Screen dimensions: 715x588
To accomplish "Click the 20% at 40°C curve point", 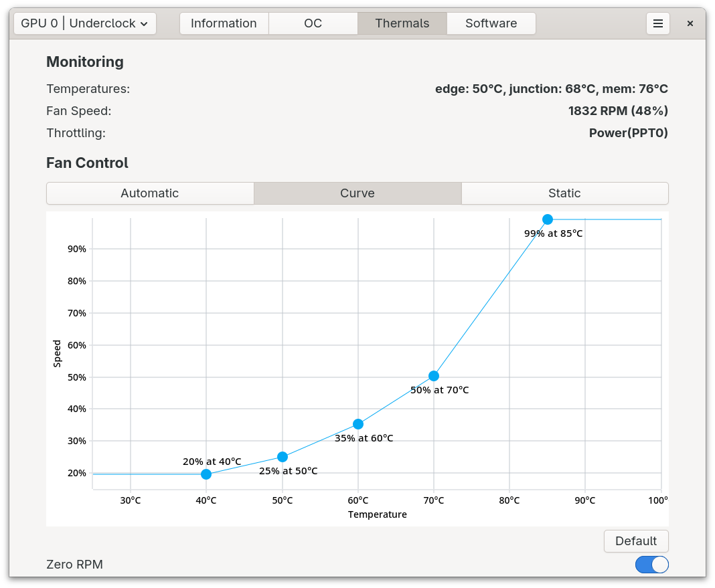I will pos(206,474).
